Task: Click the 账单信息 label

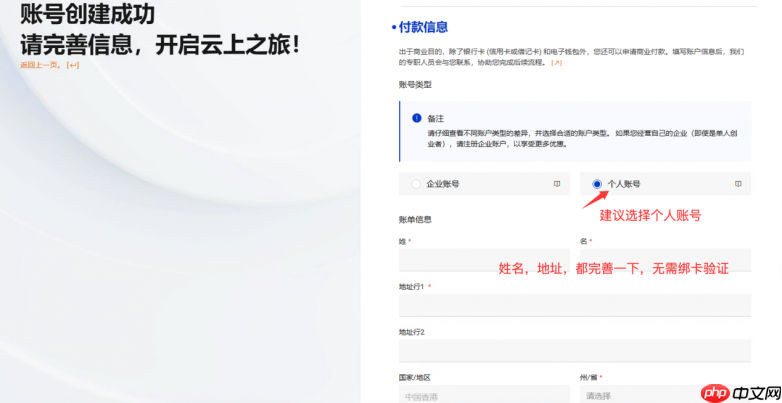Action: click(415, 219)
